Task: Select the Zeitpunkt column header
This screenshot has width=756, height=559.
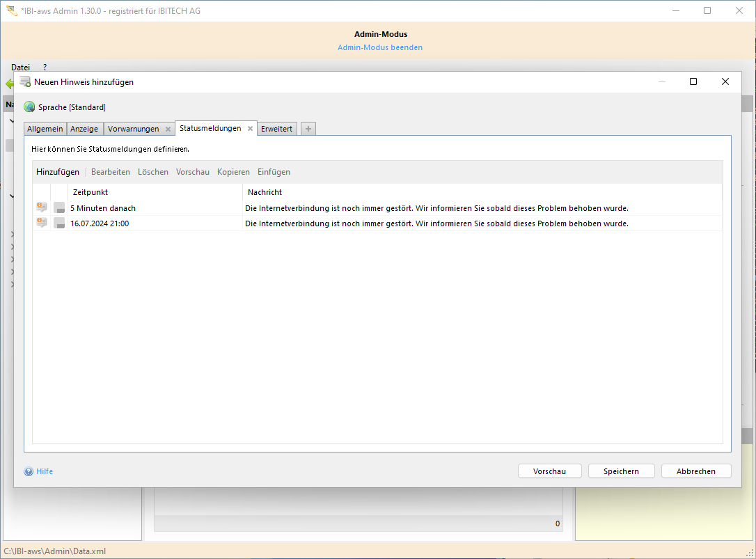Action: 90,192
